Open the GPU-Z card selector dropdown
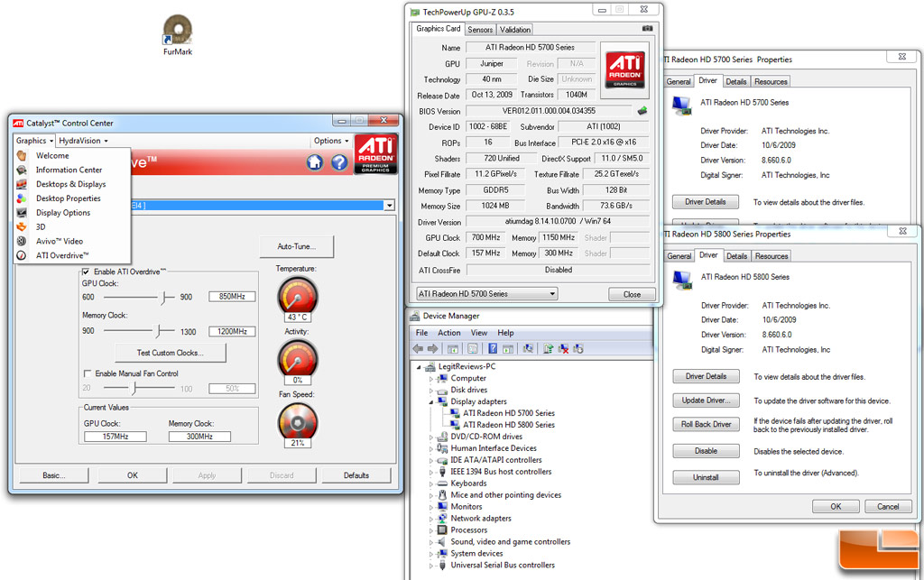The width and height of the screenshot is (924, 580). coord(486,294)
